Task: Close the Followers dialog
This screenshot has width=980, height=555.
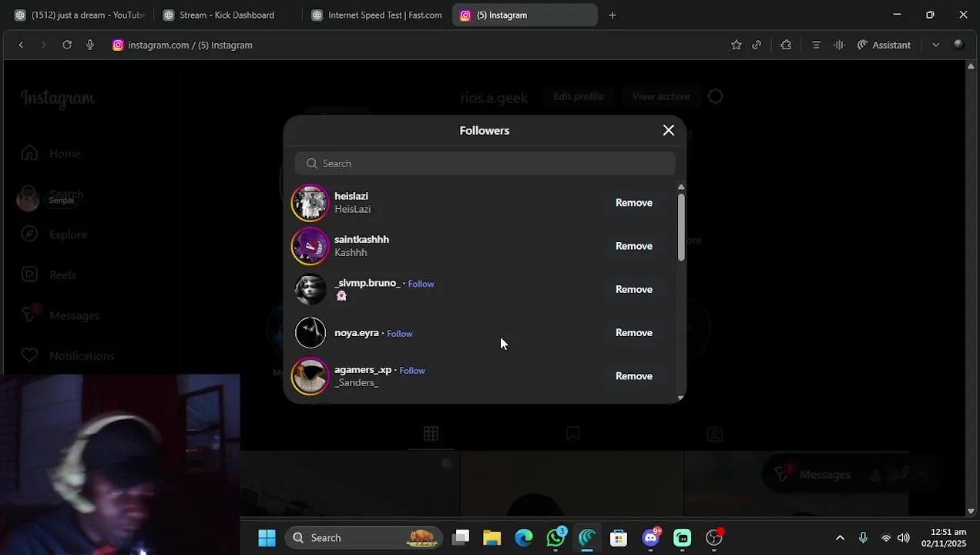Action: click(x=669, y=130)
